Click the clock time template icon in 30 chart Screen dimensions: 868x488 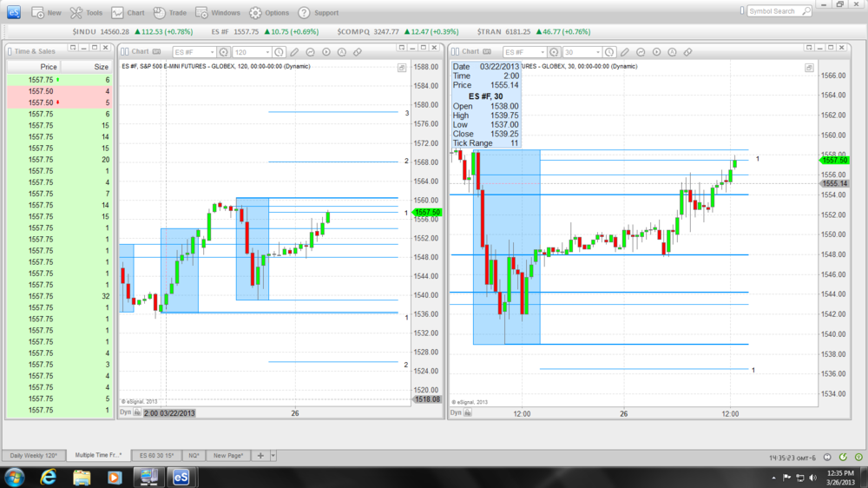point(609,52)
